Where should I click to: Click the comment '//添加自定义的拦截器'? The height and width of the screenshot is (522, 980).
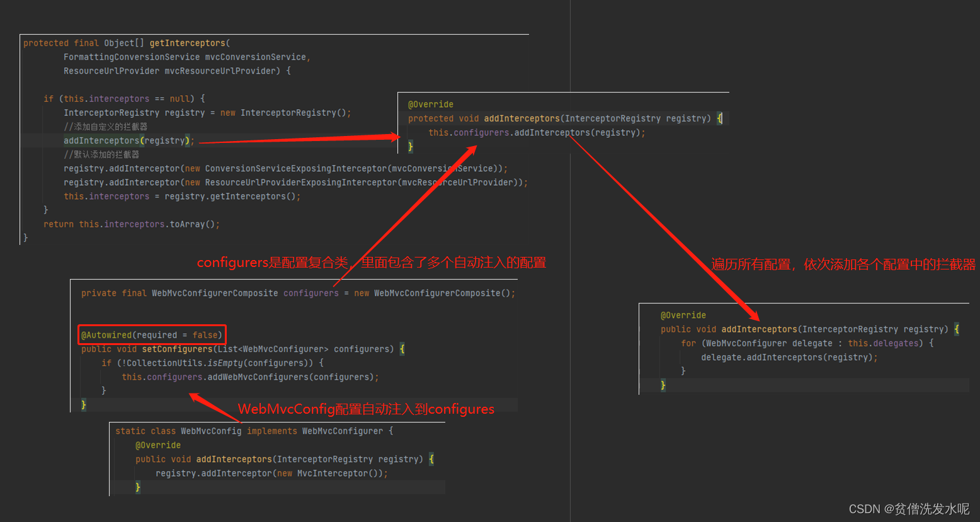click(x=106, y=127)
